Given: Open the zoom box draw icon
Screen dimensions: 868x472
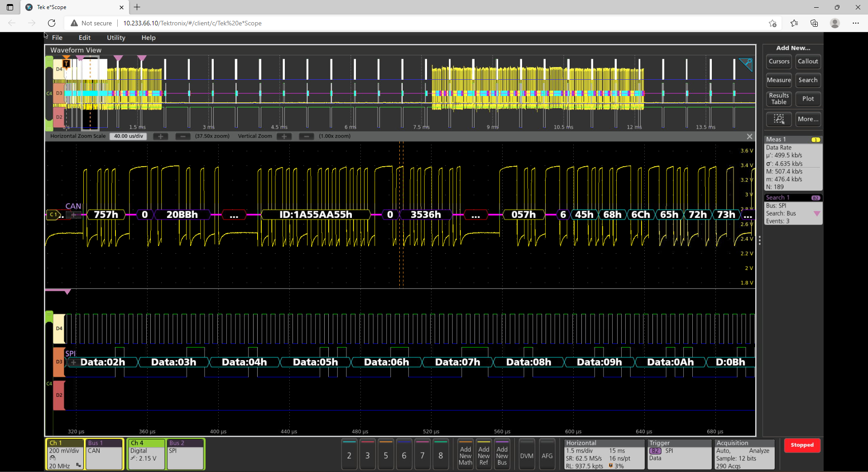Looking at the screenshot, I should point(779,119).
